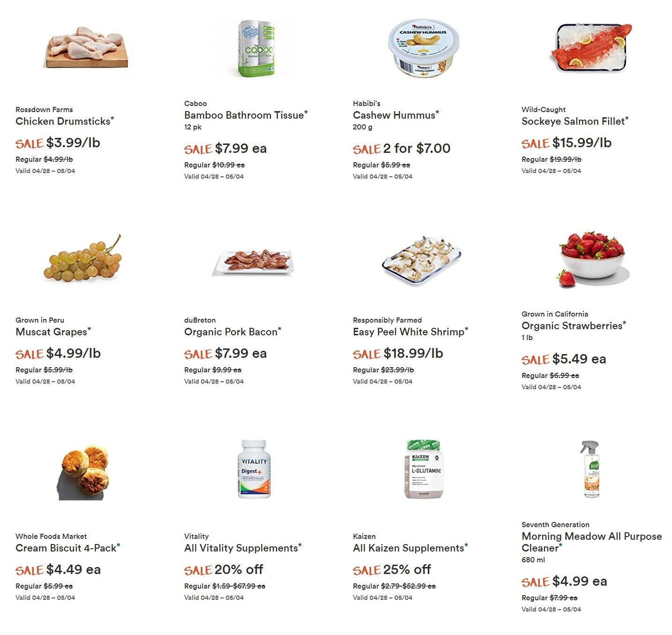672x635 pixels.
Task: Click the Sockeye Salmon Fillet product name
Action: (573, 121)
